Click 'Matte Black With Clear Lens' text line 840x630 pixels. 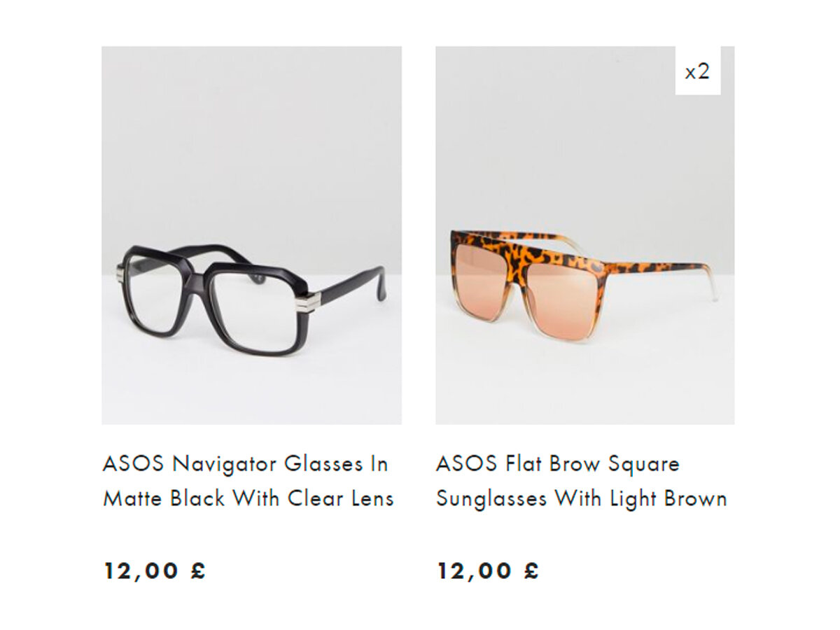248,498
